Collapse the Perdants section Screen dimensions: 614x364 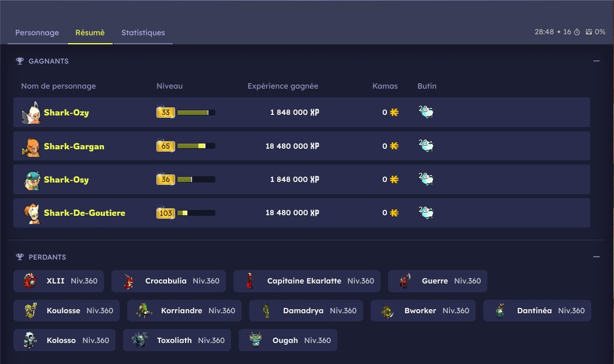[596, 257]
